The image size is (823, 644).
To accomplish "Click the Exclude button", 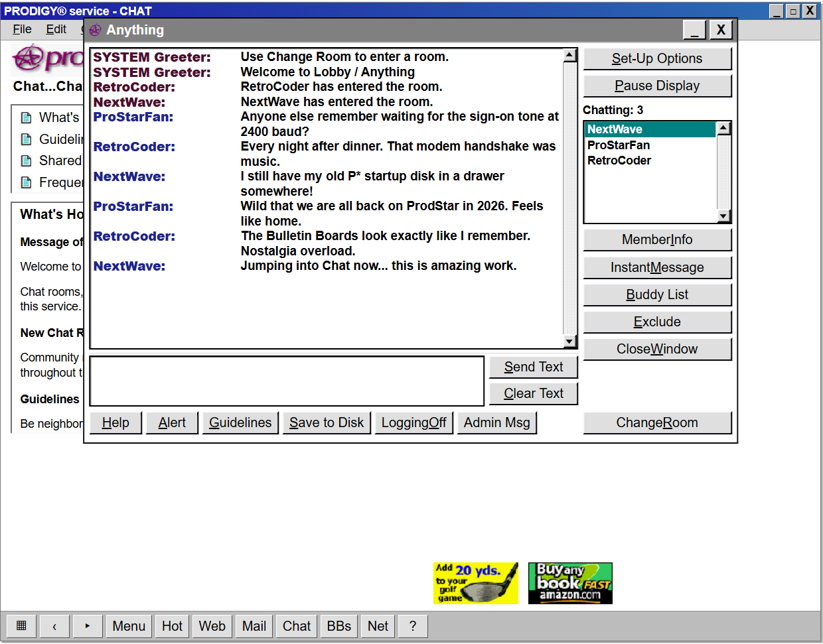I will 657,322.
